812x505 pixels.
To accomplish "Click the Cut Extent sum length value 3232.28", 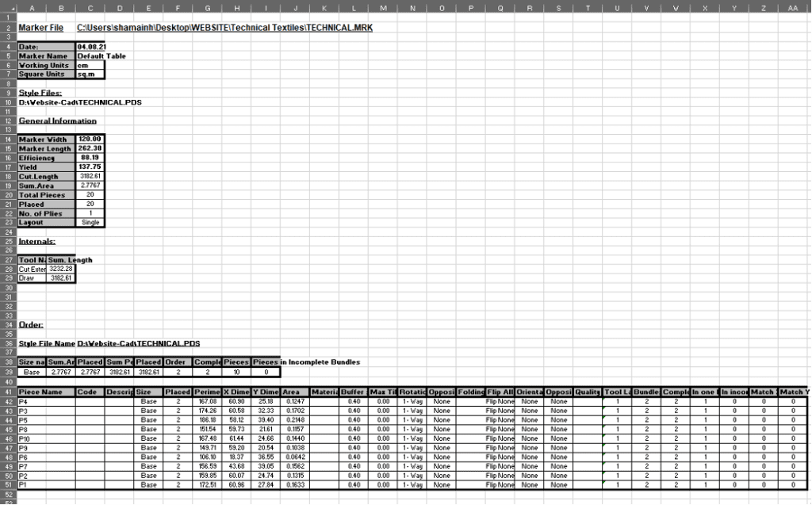I will pos(61,269).
